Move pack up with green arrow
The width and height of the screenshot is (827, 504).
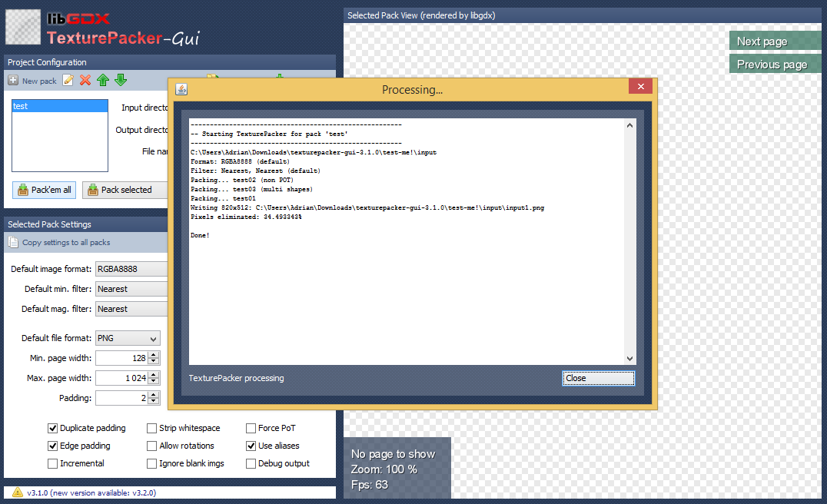tap(103, 80)
